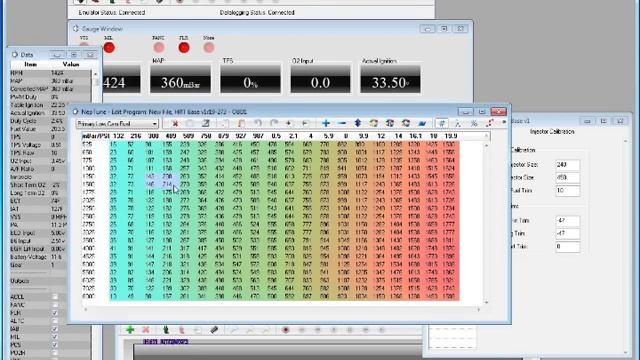Select the highlighted 214 cell in fuel table

click(167, 184)
